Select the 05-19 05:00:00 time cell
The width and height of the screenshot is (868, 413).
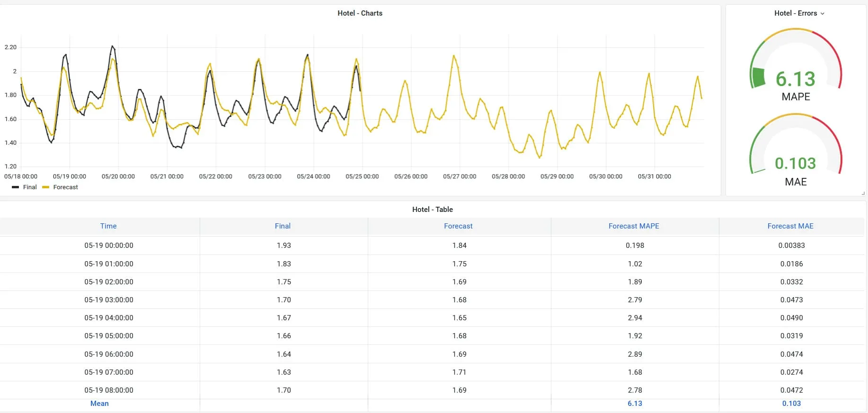[109, 336]
